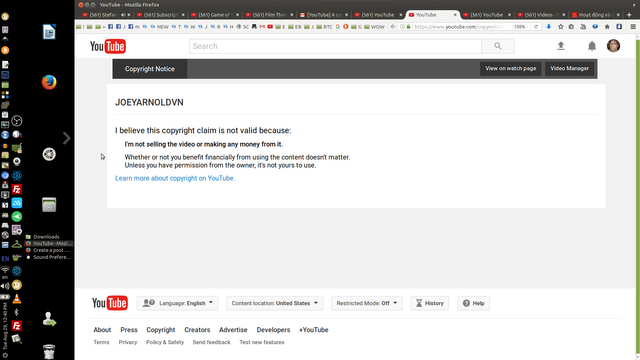Open the Restricted Mode: Off dropdown

click(367, 303)
